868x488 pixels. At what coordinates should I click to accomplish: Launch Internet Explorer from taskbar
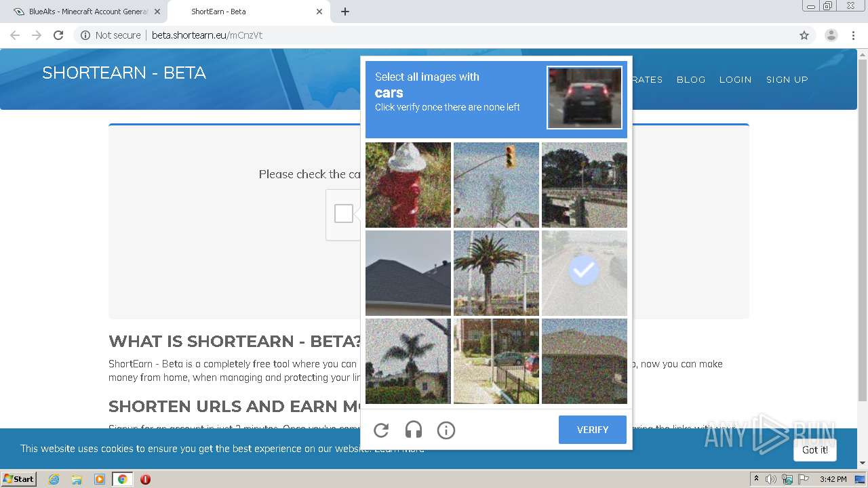54,479
